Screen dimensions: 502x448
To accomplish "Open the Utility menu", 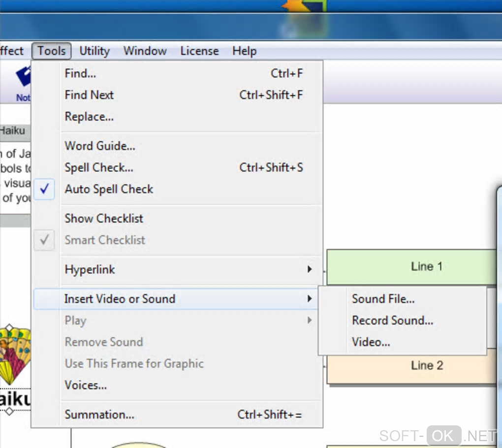I will point(94,51).
